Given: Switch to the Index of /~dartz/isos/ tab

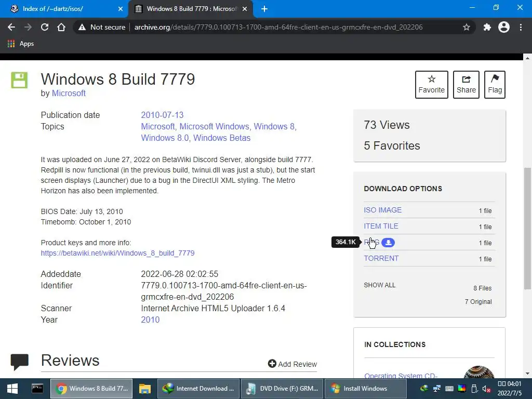Looking at the screenshot, I should point(64,9).
